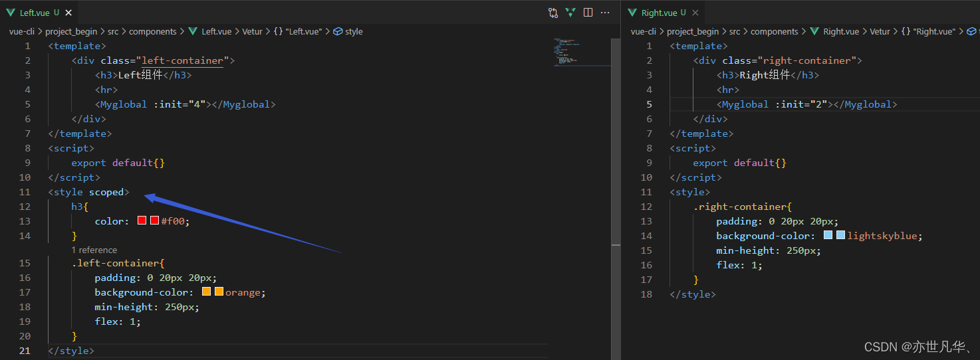Open project_begin breadcrumb in left editor
The image size is (980, 360).
pyautogui.click(x=71, y=31)
